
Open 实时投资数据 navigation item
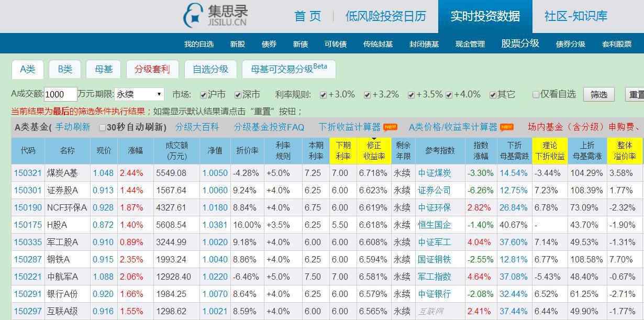485,16
